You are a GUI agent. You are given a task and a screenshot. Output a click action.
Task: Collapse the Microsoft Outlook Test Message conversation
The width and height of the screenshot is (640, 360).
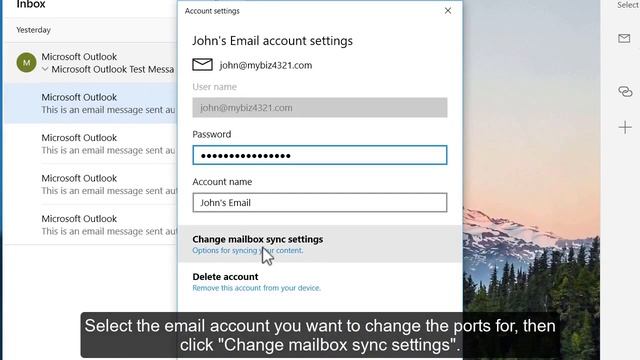point(45,69)
